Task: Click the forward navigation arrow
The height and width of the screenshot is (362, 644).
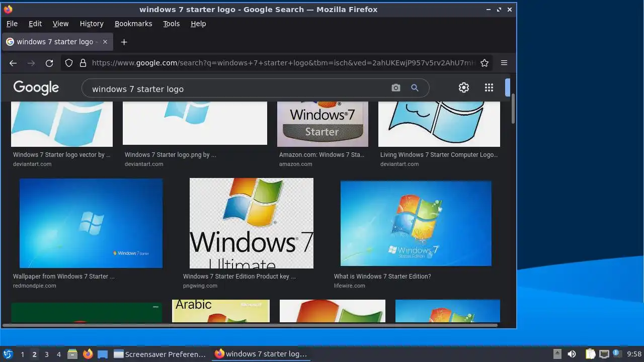Action: tap(31, 63)
